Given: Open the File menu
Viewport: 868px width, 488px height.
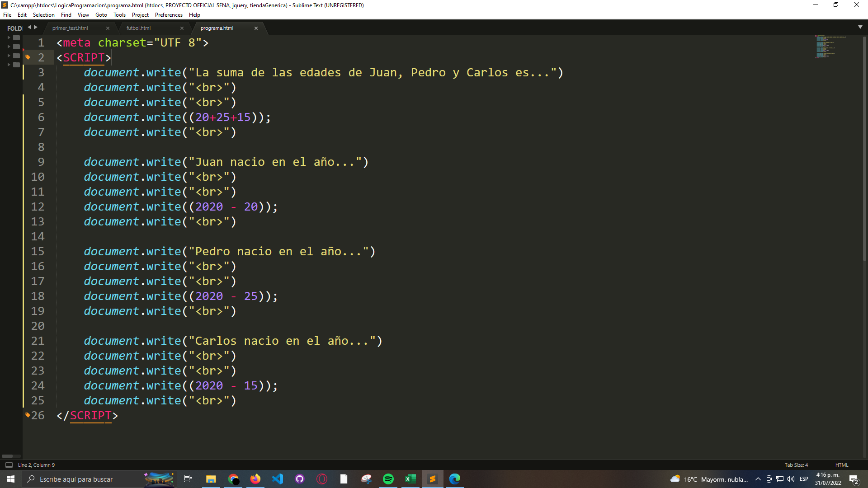Looking at the screenshot, I should coord(7,15).
